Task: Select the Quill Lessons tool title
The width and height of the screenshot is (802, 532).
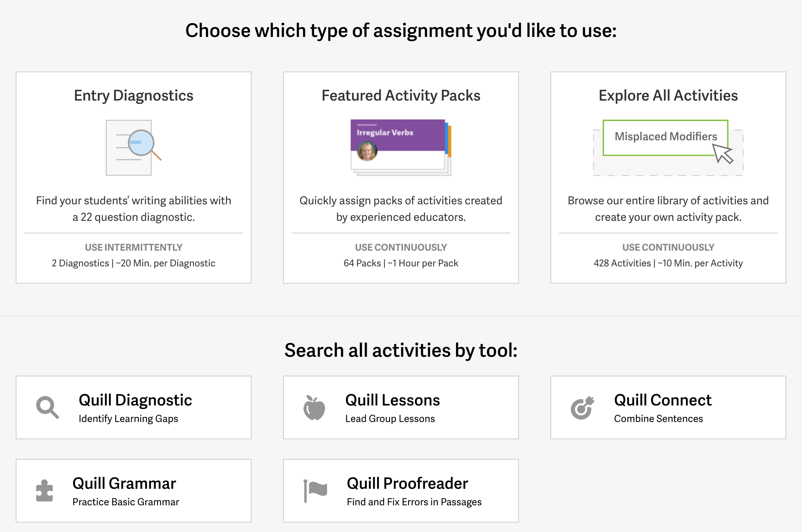Action: 392,400
